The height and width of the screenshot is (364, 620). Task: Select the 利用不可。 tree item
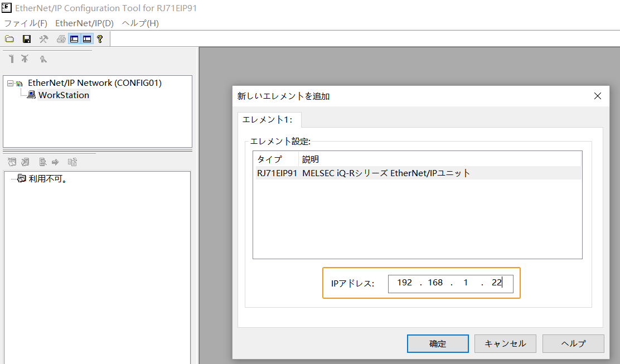click(49, 178)
